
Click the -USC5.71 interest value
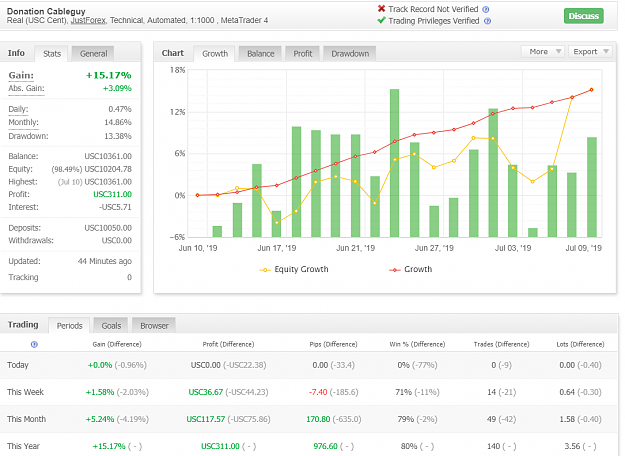115,207
